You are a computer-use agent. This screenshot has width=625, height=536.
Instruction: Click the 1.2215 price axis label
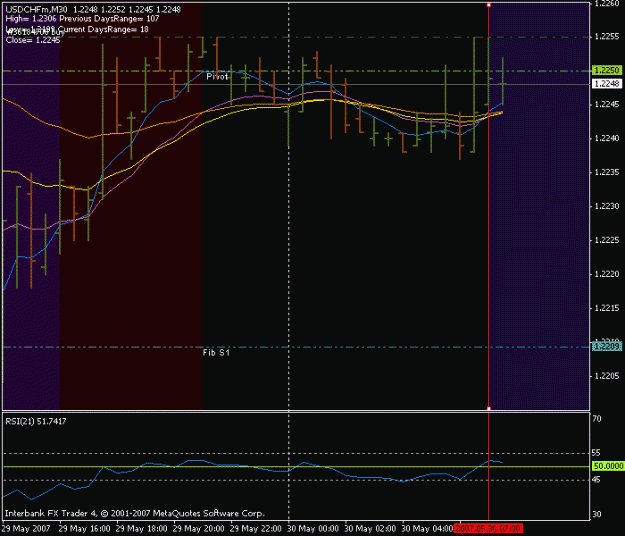pyautogui.click(x=607, y=308)
